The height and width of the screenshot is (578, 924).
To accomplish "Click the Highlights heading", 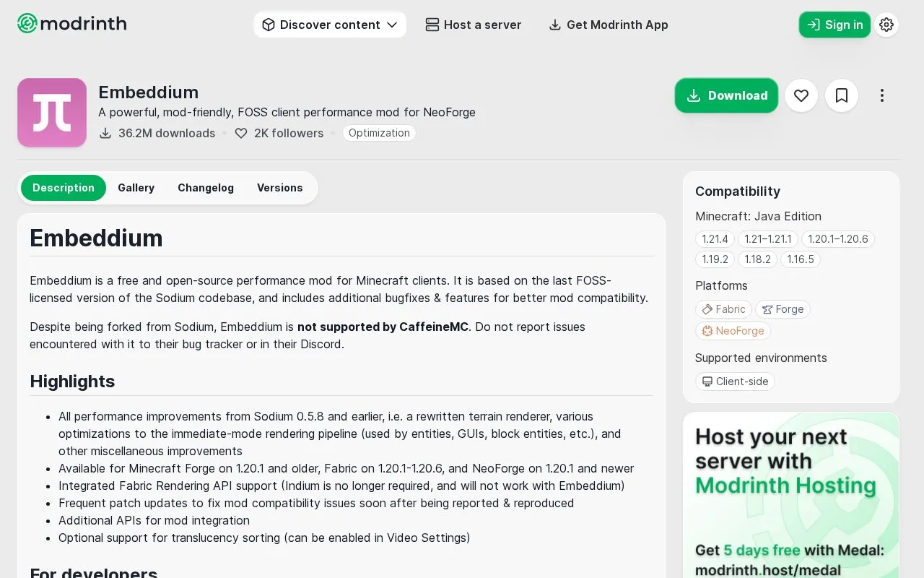I will click(x=72, y=381).
